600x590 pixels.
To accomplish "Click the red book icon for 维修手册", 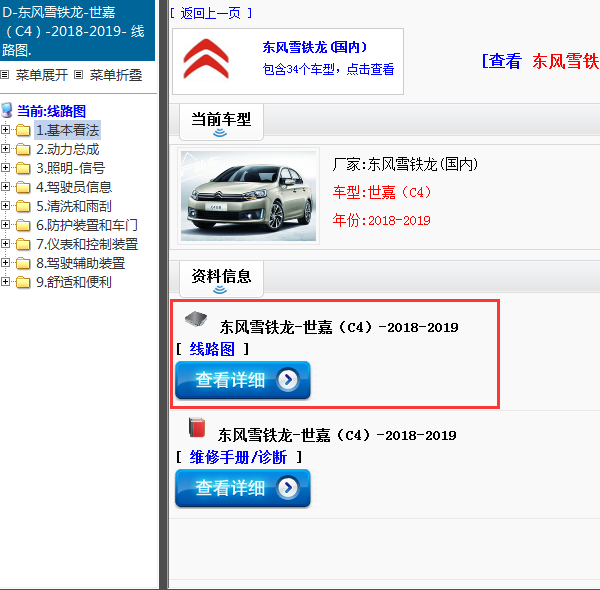I will coord(197,427).
